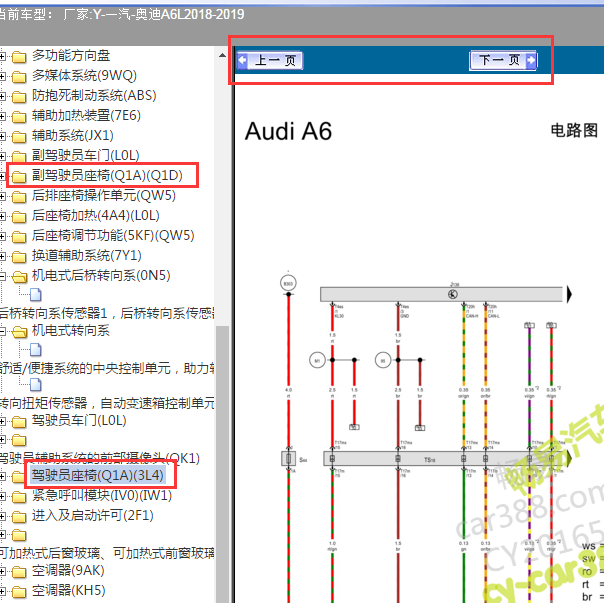This screenshot has width=604, height=603.
Task: Open folder icon for 换道辅助系统(7Y1)
Action: point(19,257)
